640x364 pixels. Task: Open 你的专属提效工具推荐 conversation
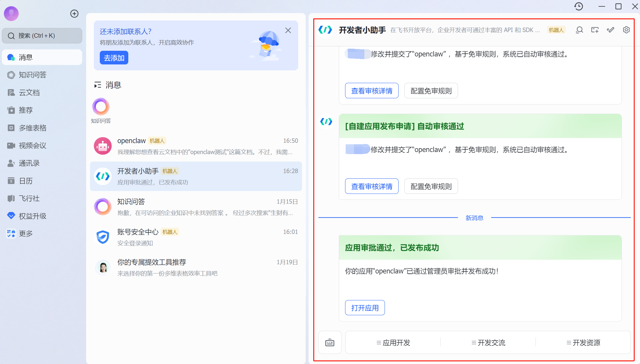click(196, 268)
